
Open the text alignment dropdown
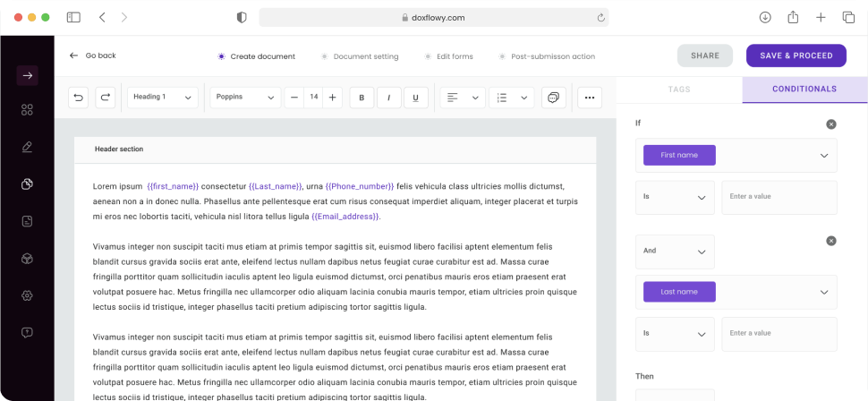click(463, 98)
